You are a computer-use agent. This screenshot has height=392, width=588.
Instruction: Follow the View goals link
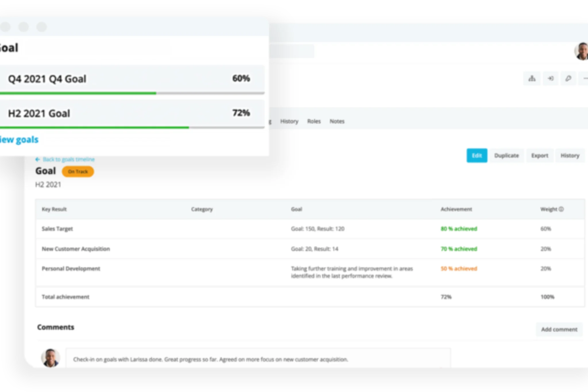click(x=18, y=139)
